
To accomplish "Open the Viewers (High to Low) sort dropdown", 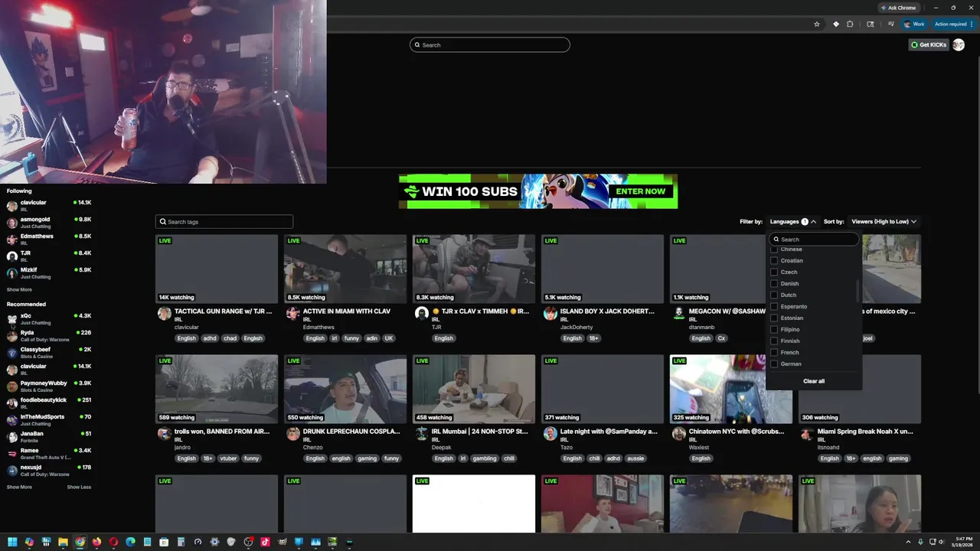I will pos(884,221).
